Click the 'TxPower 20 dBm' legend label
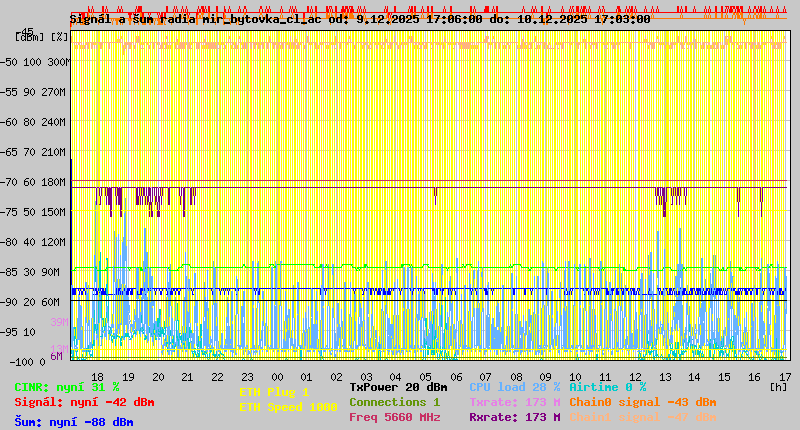 398,387
